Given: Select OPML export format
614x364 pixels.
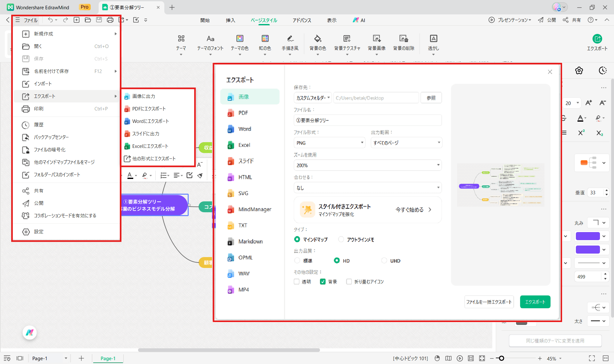Looking at the screenshot, I should (250, 257).
